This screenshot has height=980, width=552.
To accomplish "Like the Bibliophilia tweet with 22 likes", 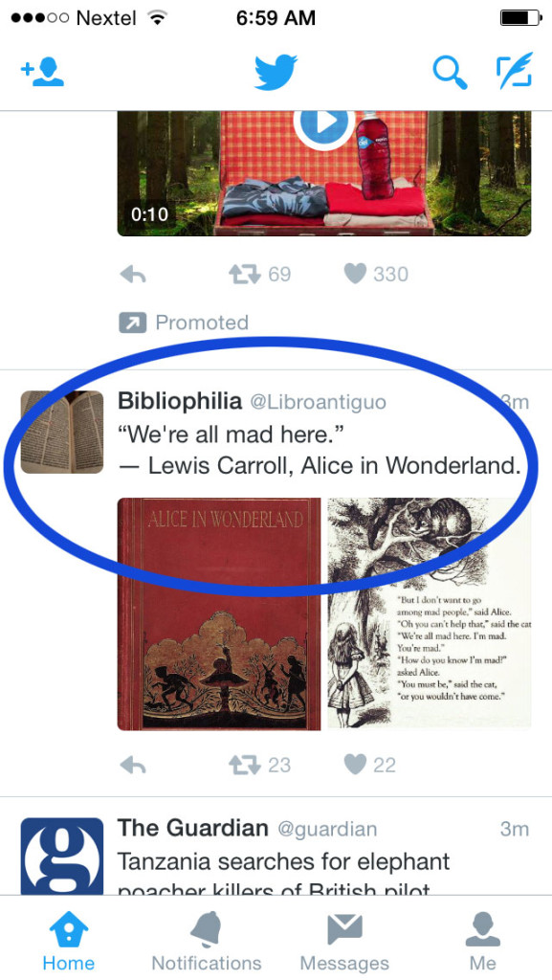I will [x=369, y=766].
